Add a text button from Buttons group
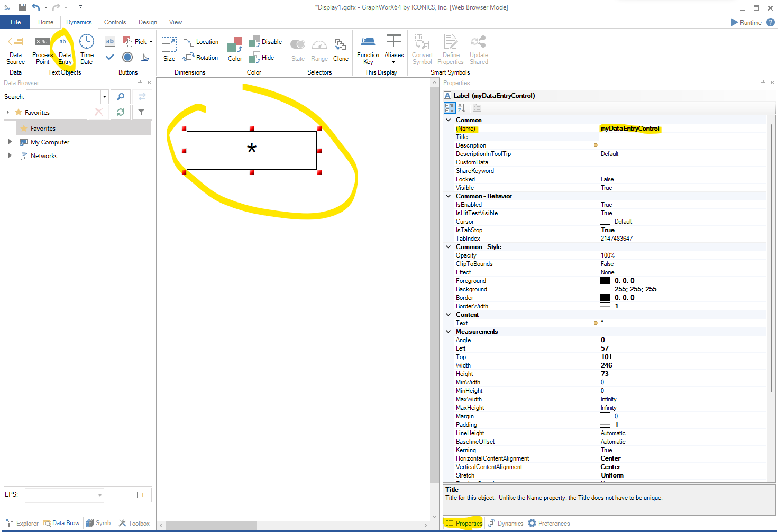The height and width of the screenshot is (532, 778). (x=110, y=41)
